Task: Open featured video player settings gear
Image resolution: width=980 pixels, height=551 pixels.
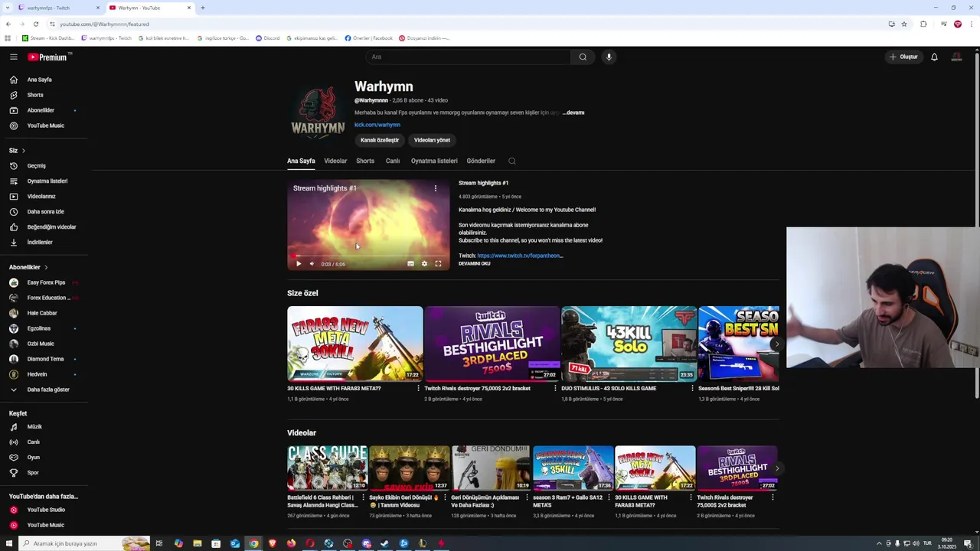Action: tap(424, 264)
